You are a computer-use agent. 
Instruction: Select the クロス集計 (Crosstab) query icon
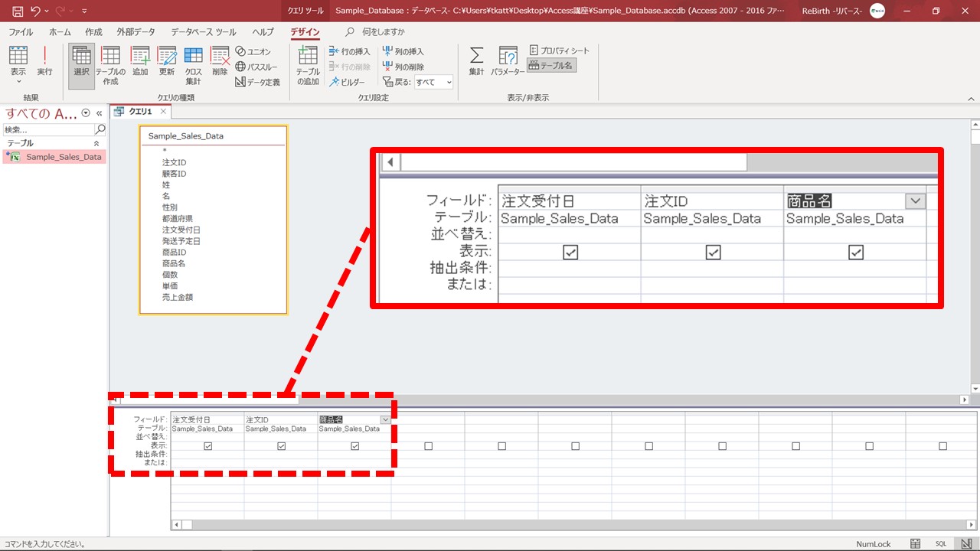click(193, 65)
